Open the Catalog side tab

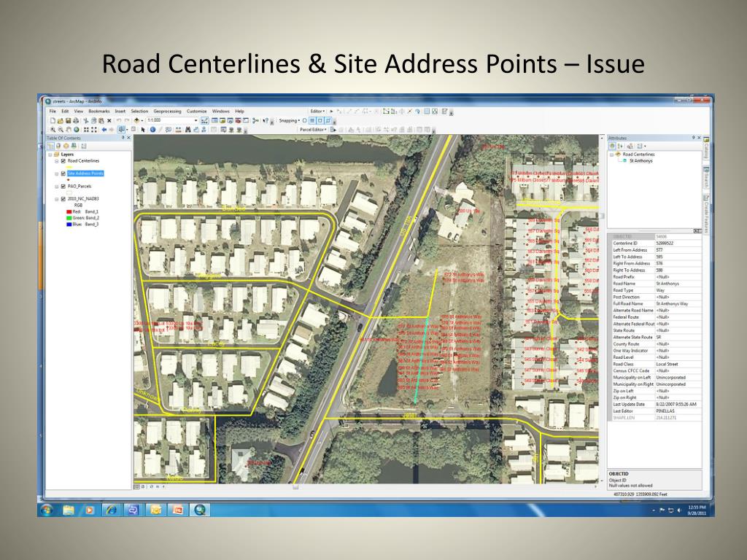pyautogui.click(x=706, y=147)
